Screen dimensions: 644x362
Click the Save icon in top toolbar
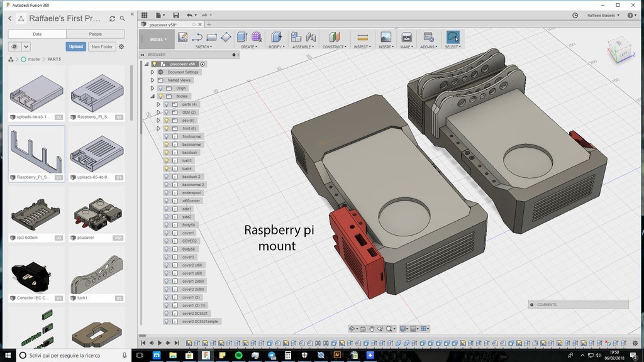coord(176,15)
